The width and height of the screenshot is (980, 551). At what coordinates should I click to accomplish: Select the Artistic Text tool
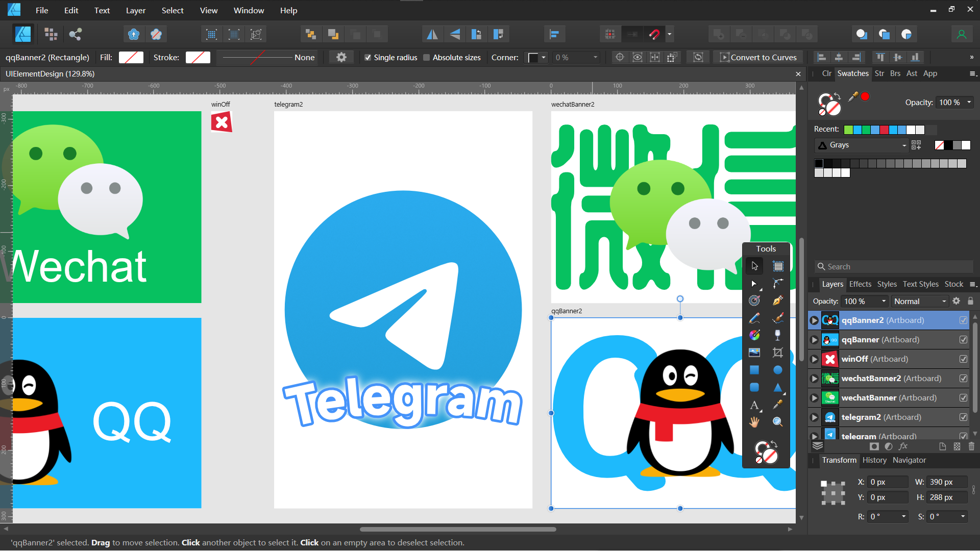click(754, 405)
